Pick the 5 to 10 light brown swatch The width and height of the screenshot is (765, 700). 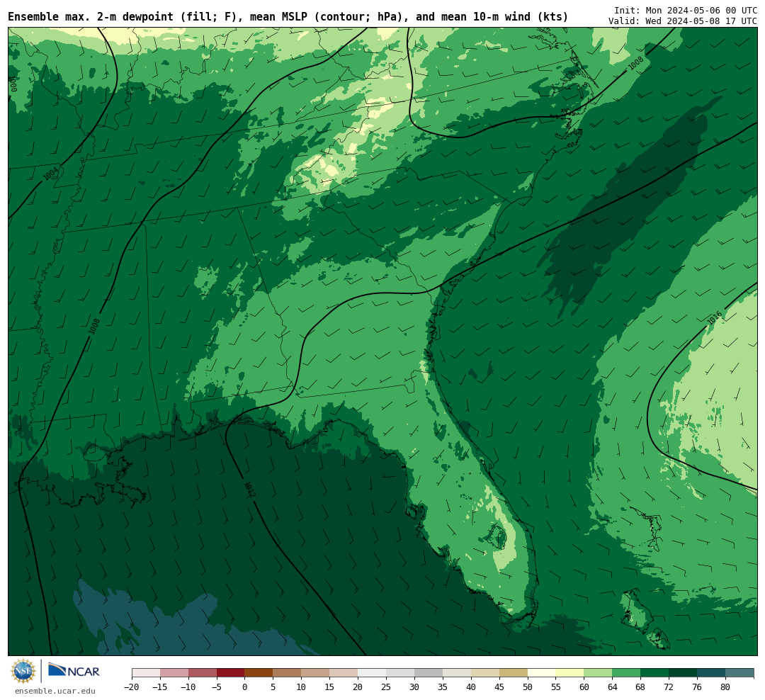[x=287, y=673]
